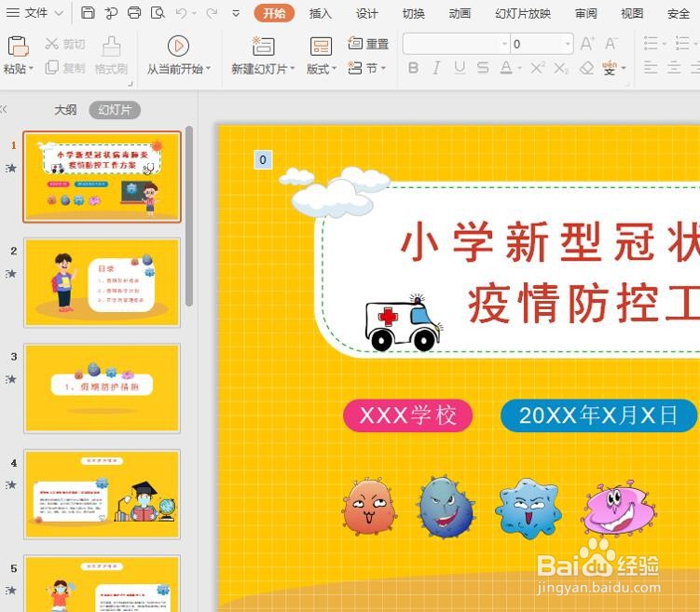
Task: Apply the font color A button
Action: (x=506, y=68)
